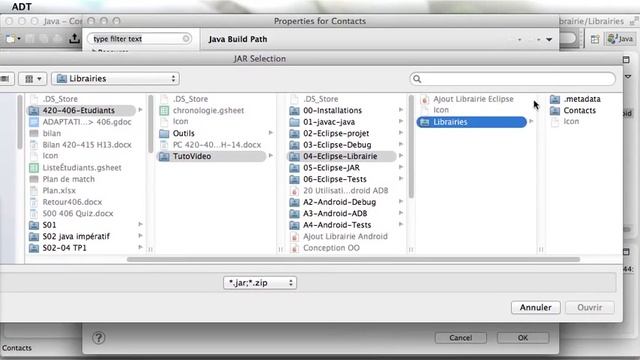Expand the Librairies folder arrow
This screenshot has height=360, width=640.
click(531, 121)
